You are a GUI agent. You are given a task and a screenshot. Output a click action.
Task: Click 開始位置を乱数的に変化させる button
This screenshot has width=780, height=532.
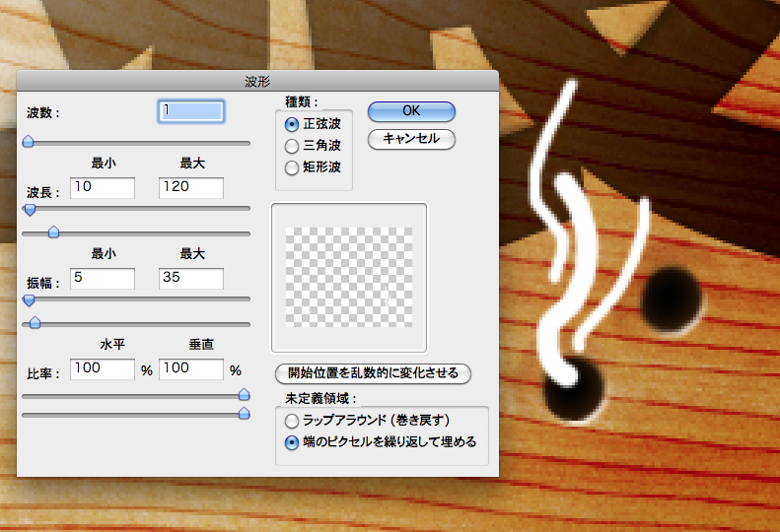click(373, 373)
